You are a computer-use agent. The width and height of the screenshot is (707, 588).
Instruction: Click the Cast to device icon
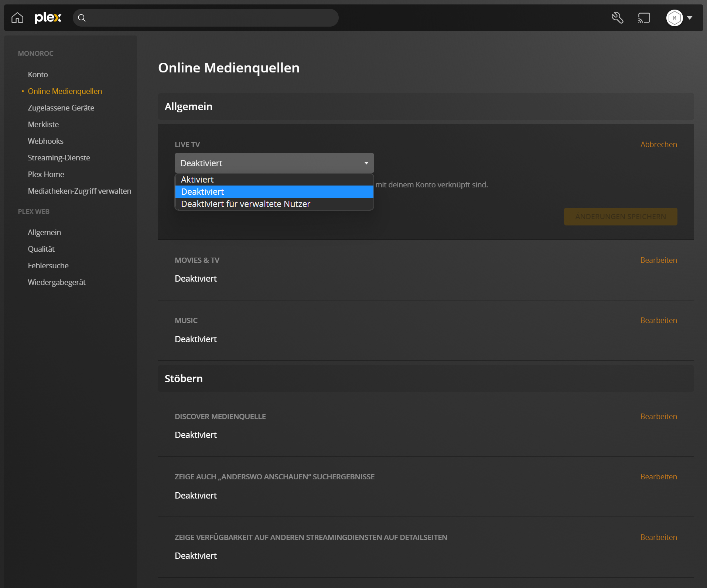(644, 18)
